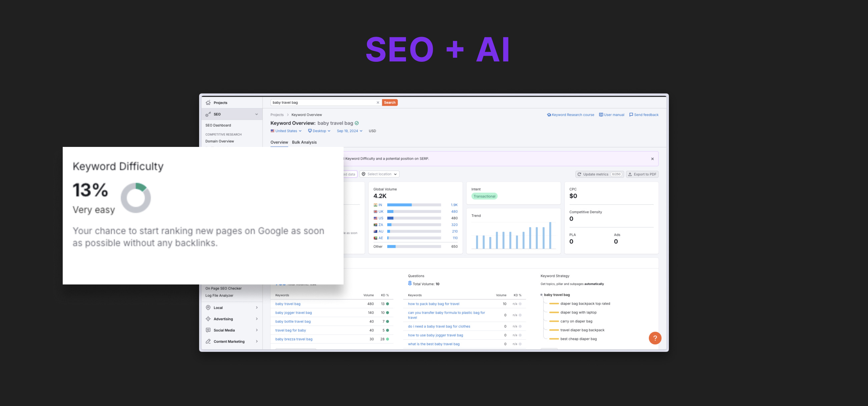Click the tallest bar in Trend chart
The image size is (868, 406).
point(550,235)
